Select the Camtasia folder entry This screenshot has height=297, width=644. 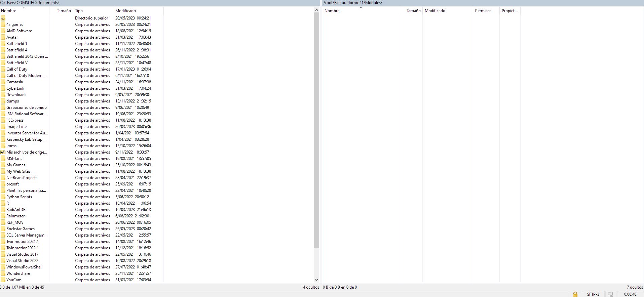pyautogui.click(x=15, y=82)
